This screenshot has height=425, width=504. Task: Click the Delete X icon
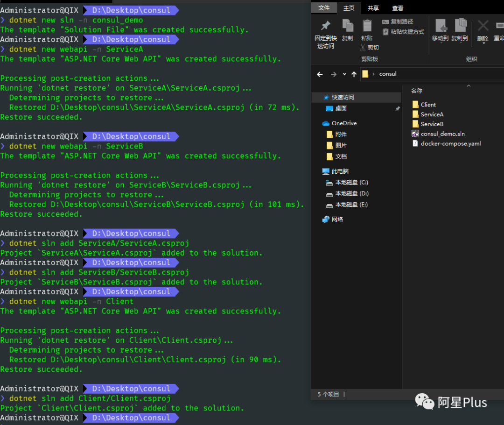pyautogui.click(x=483, y=25)
